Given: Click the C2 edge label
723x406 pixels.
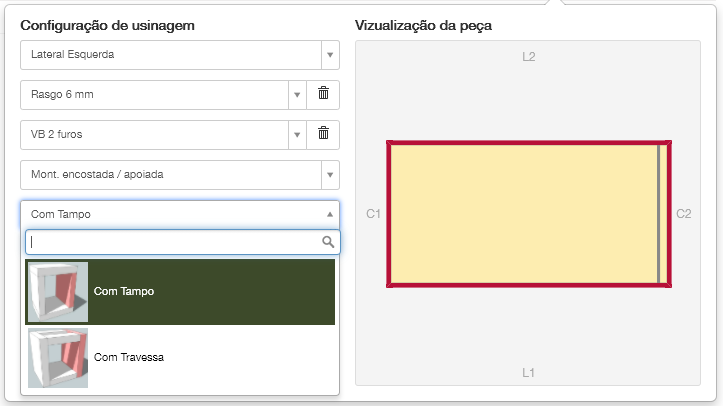Looking at the screenshot, I should pyautogui.click(x=683, y=214).
